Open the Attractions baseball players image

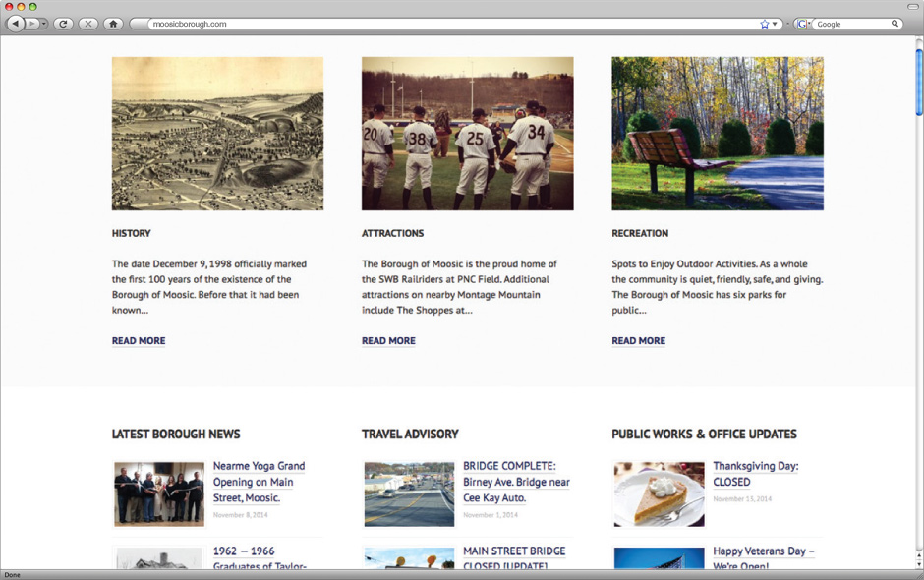click(467, 134)
